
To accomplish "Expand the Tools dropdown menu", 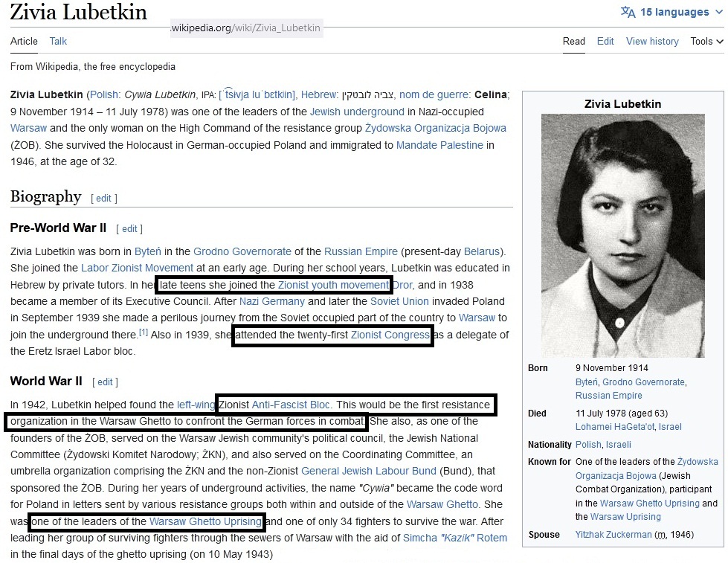I will click(706, 42).
